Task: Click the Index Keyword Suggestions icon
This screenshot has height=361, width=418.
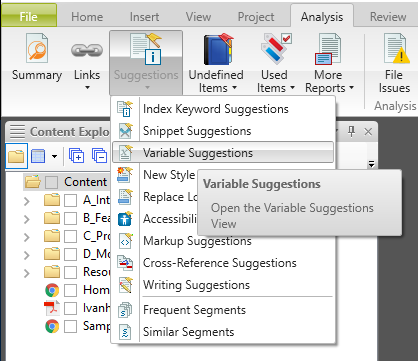Action: pyautogui.click(x=125, y=109)
